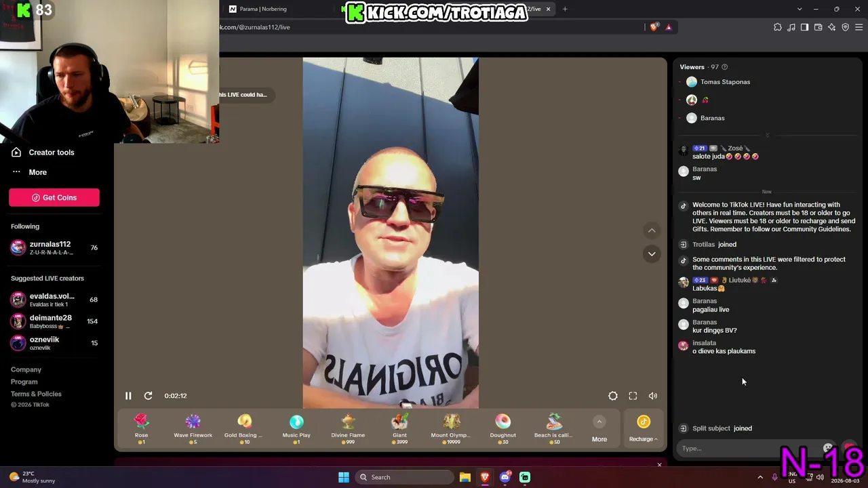Open the player settings gear icon
Image resolution: width=868 pixels, height=488 pixels.
click(x=613, y=396)
